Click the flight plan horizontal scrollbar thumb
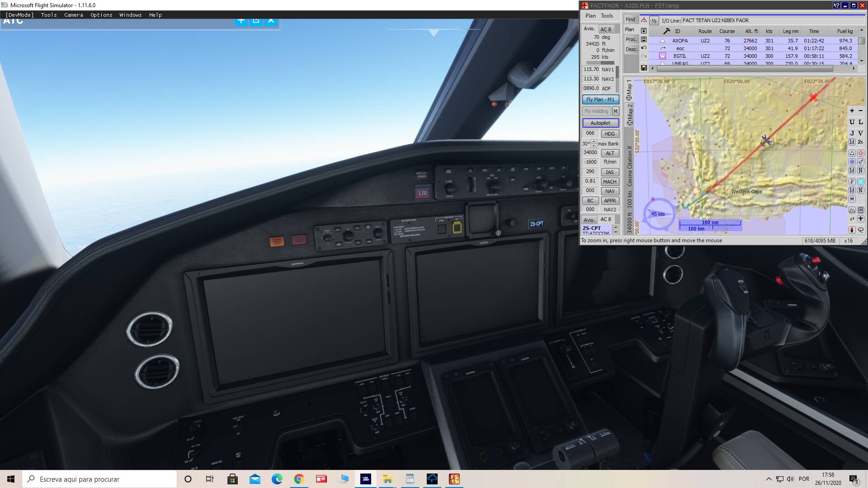 click(x=745, y=68)
